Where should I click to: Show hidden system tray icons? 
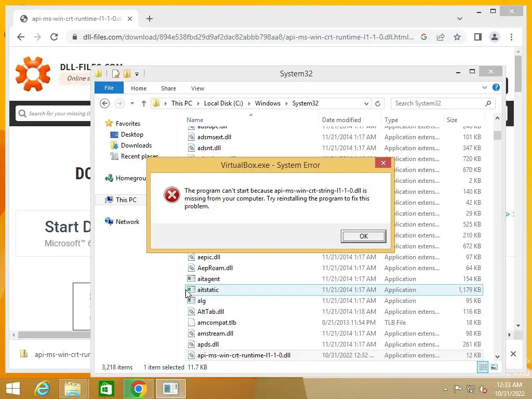pyautogui.click(x=445, y=389)
